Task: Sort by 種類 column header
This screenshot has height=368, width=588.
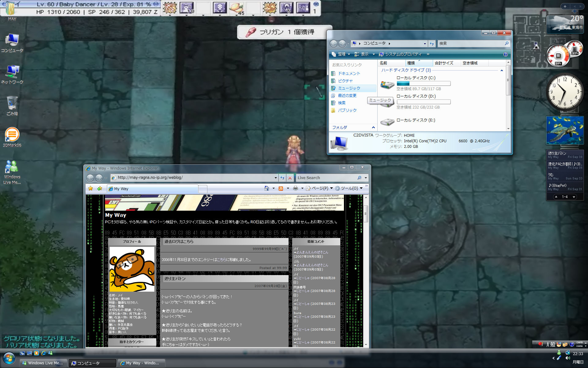Action: tap(419, 63)
